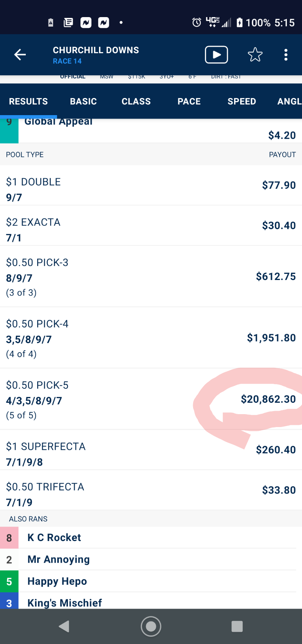The image size is (302, 644).
Task: Tap the back arrow icon
Action: click(x=20, y=55)
